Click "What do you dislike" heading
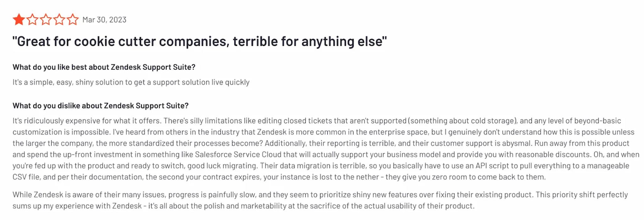This screenshot has height=220, width=644. tap(101, 106)
